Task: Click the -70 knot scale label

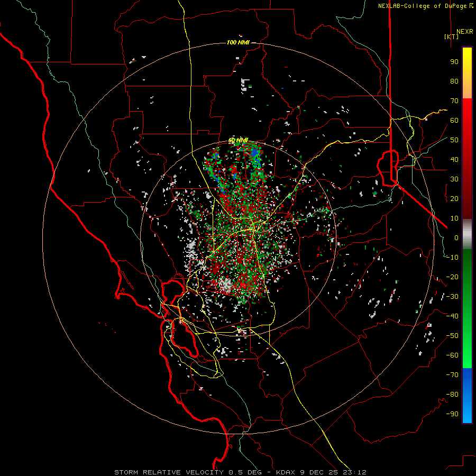Action: 452,375
